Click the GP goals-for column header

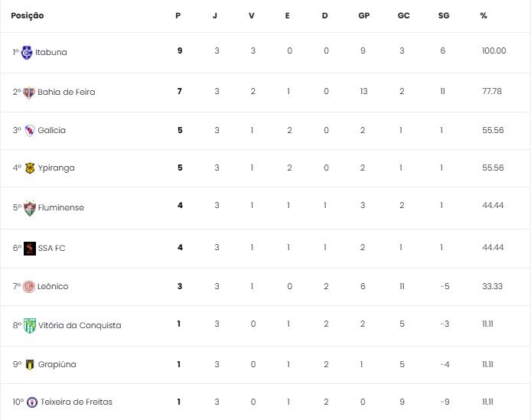click(x=363, y=15)
